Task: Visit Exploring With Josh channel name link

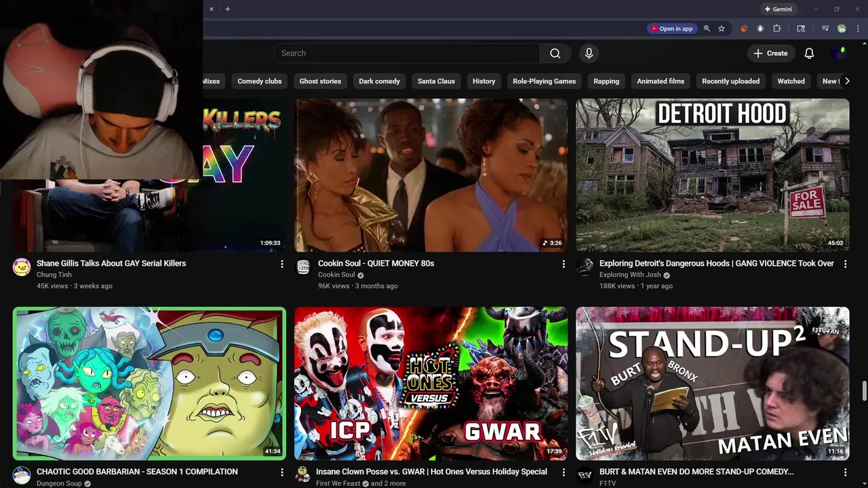Action: click(630, 274)
